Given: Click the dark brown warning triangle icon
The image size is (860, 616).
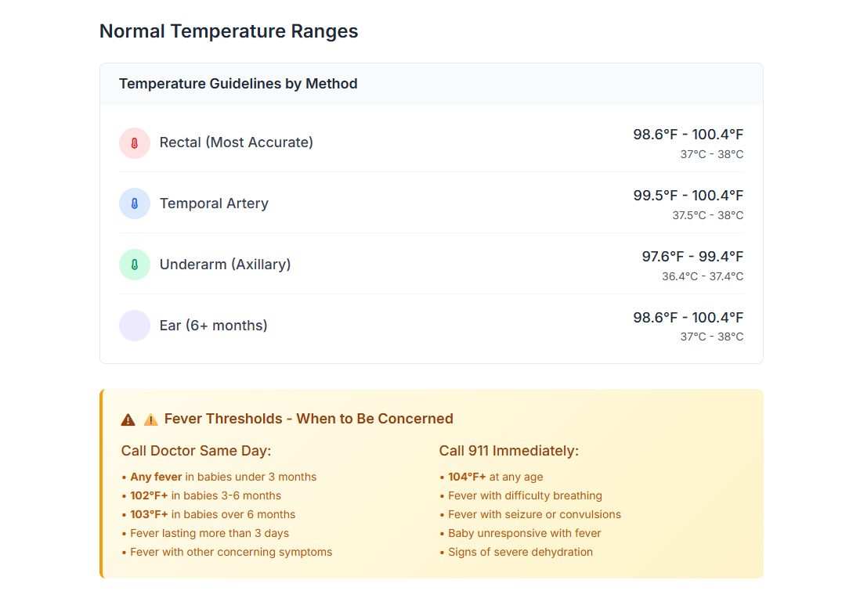Looking at the screenshot, I should pos(128,420).
